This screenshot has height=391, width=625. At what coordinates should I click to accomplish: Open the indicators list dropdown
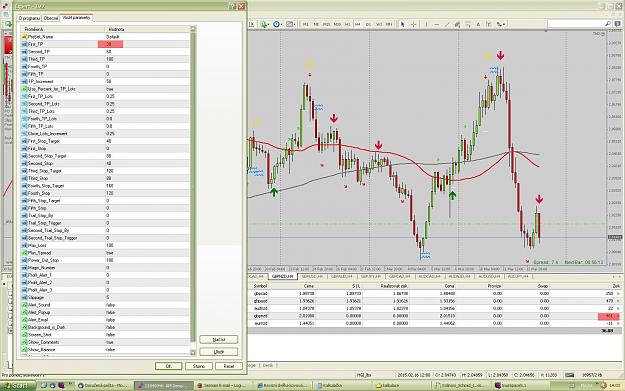[x=264, y=24]
